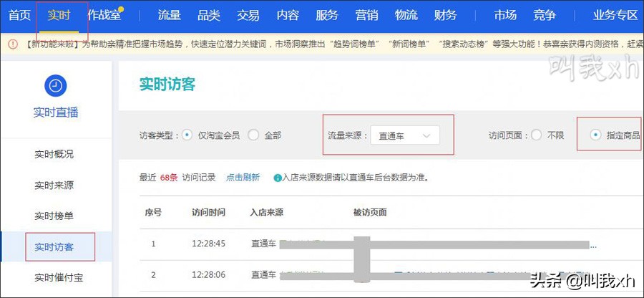644x298 pixels.
Task: Click the 68条 record count
Action: coord(169,178)
